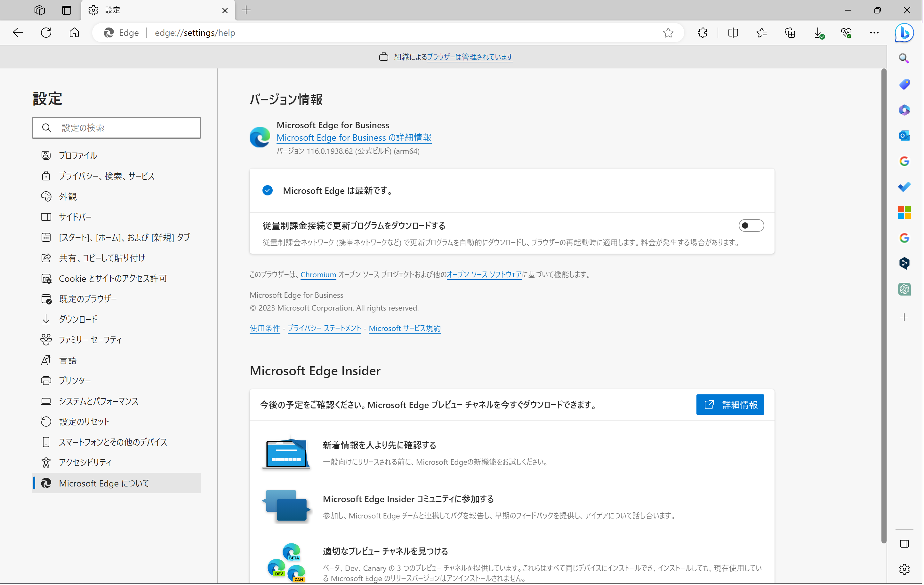Open the dark blue hexagon sidebar app

[x=904, y=263]
